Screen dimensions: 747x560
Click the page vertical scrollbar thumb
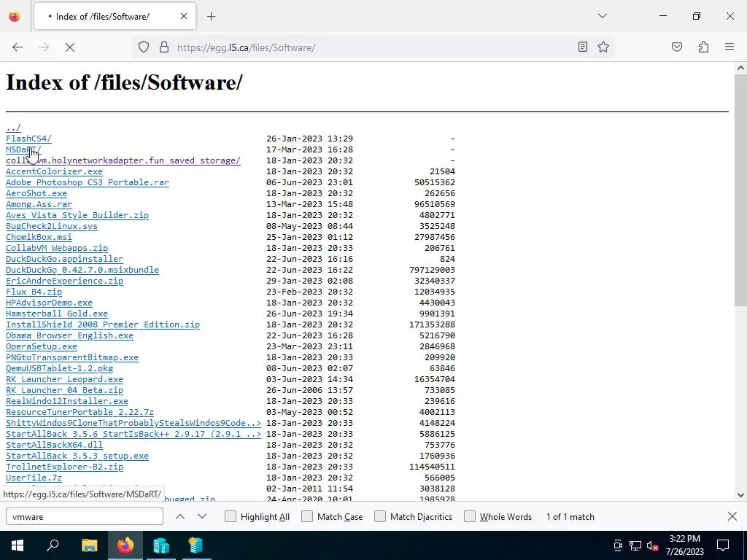(740, 190)
